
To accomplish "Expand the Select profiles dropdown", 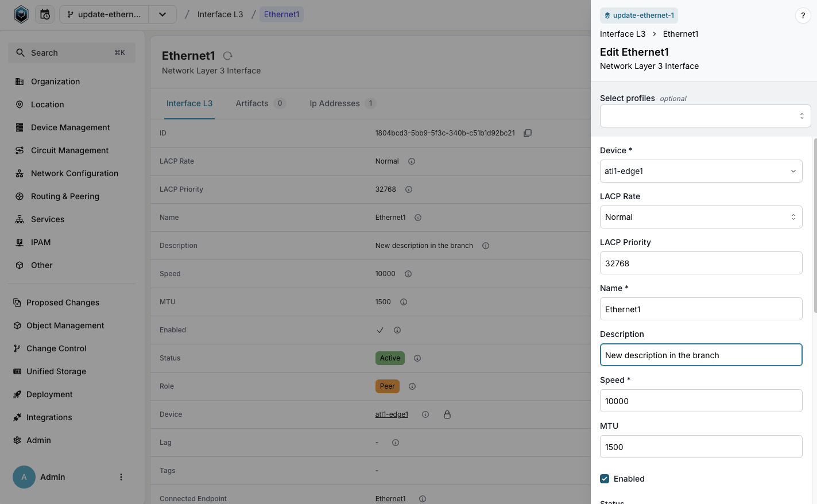I will pyautogui.click(x=705, y=116).
